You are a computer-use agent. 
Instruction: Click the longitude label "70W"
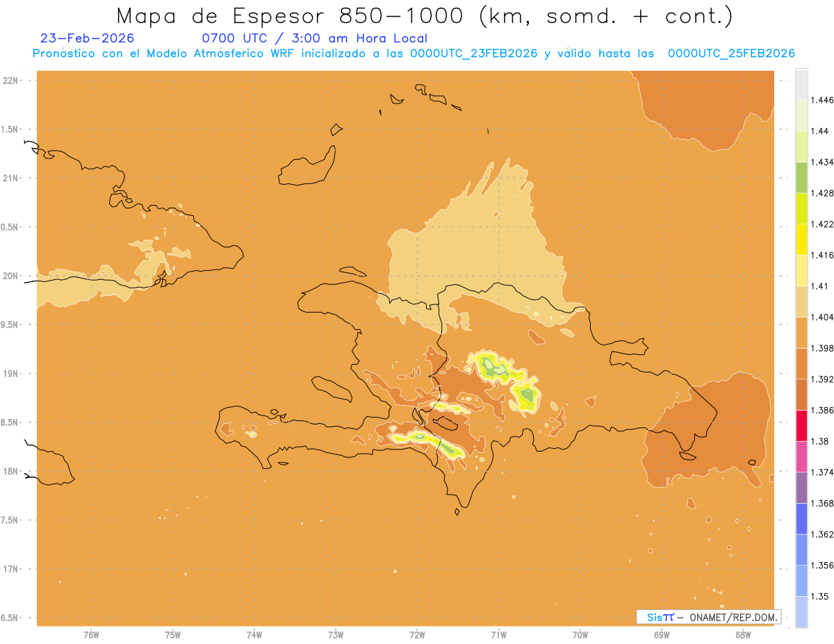[580, 635]
